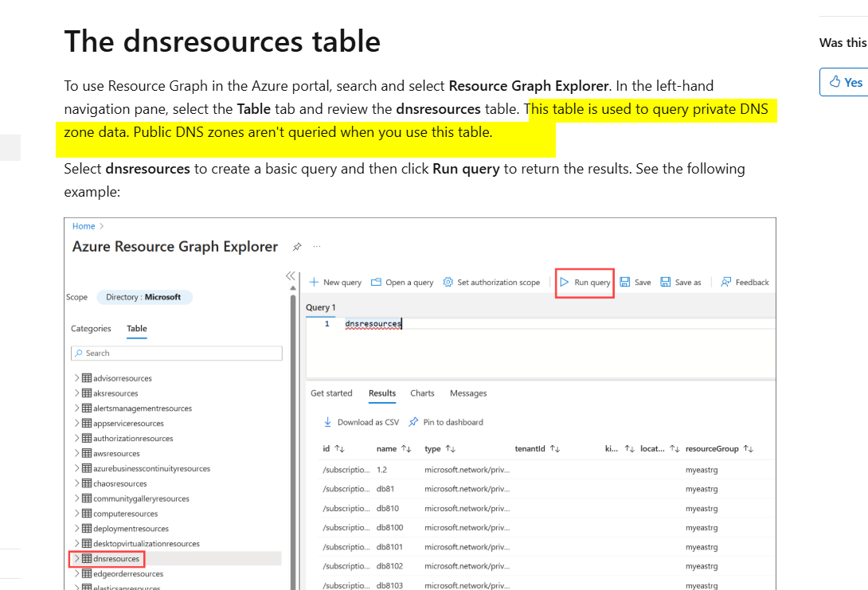Collapse the left pane with double-chevron icon
868x590 pixels.
click(x=291, y=275)
